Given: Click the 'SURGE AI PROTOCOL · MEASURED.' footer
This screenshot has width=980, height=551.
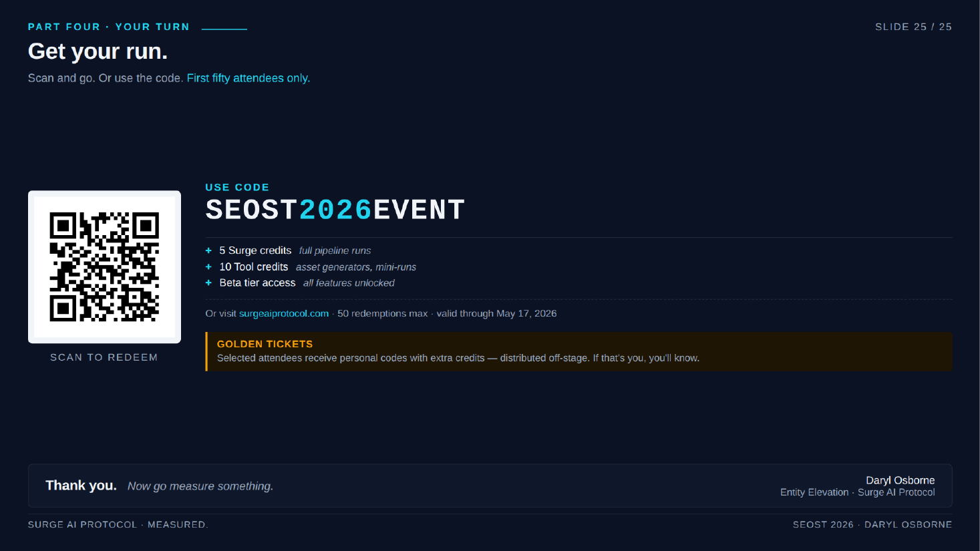Looking at the screenshot, I should point(118,524).
